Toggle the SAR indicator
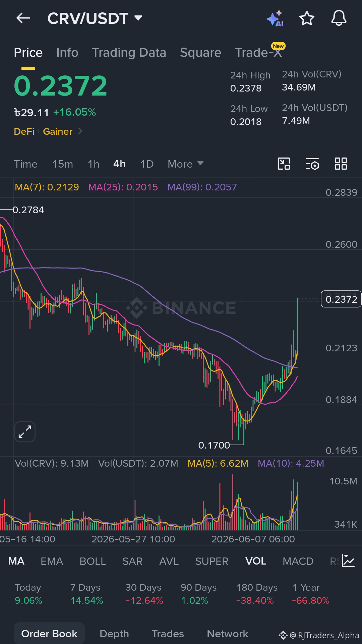The image size is (362, 644). [x=132, y=561]
